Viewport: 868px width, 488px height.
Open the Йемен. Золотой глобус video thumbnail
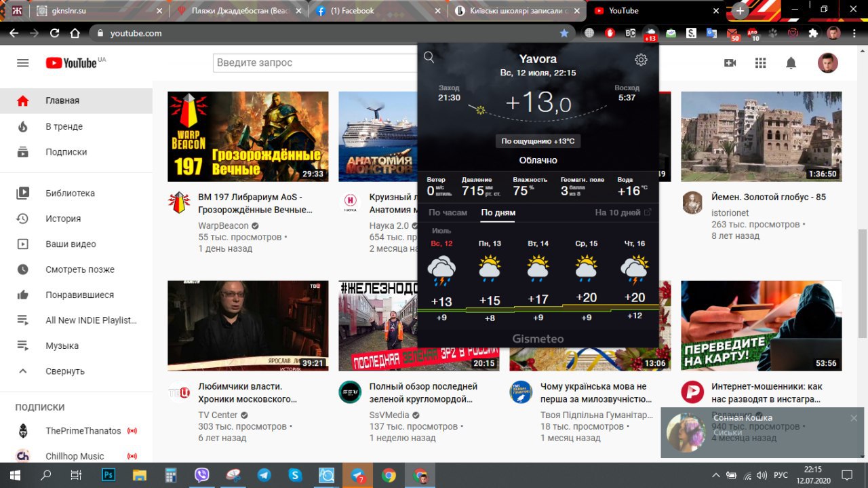pos(761,136)
